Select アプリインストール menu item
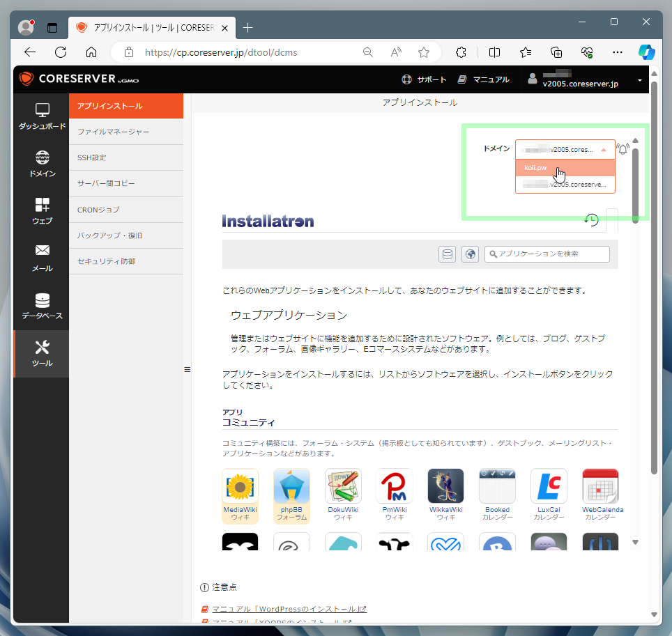 click(x=126, y=106)
